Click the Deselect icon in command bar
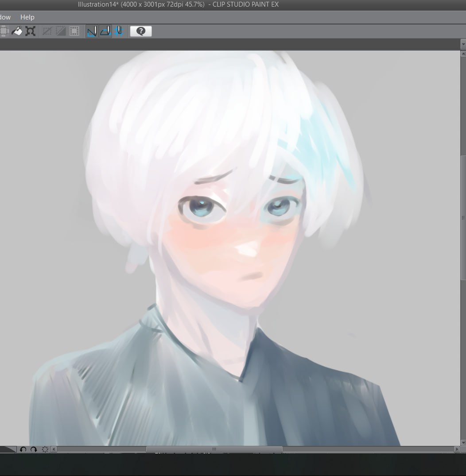 (47, 31)
